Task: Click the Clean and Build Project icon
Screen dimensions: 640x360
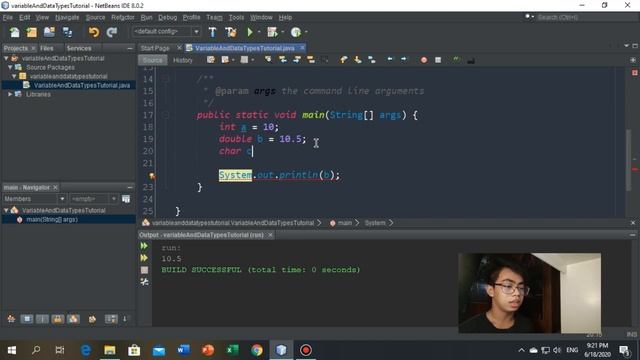Action: point(231,32)
